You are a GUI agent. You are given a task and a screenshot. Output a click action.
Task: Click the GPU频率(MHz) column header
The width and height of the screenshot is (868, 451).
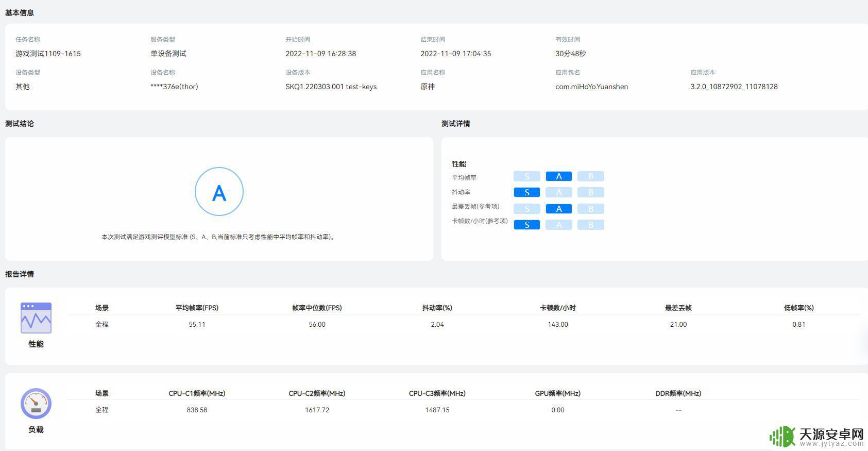[558, 393]
